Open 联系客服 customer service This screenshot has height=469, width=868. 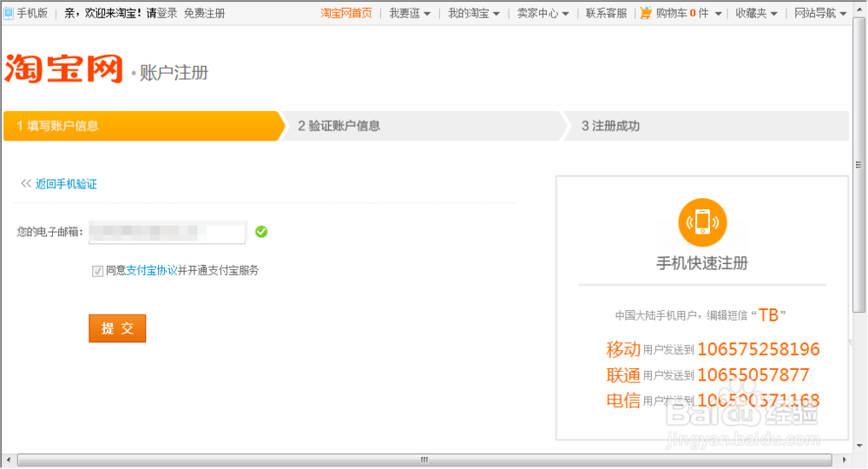click(606, 13)
